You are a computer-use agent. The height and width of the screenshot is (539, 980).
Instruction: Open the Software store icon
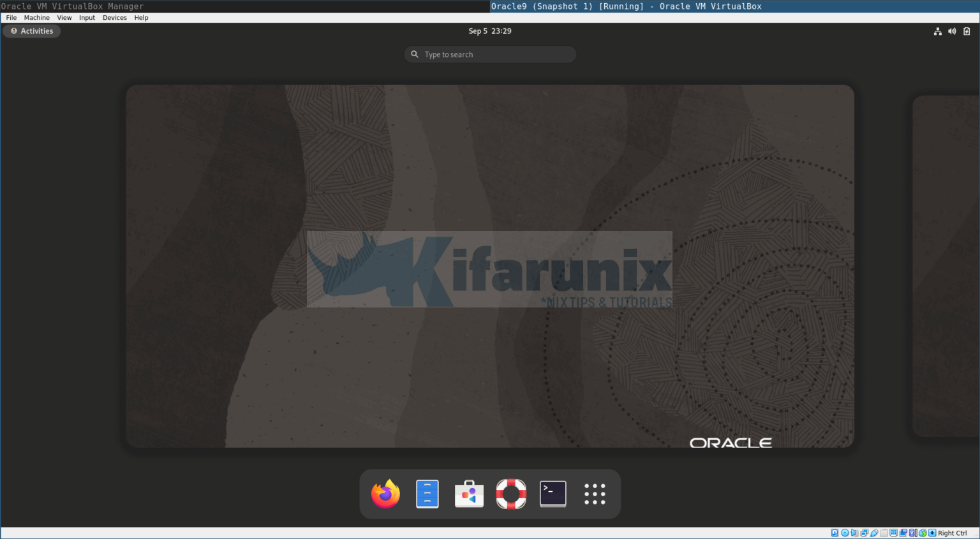pyautogui.click(x=469, y=494)
